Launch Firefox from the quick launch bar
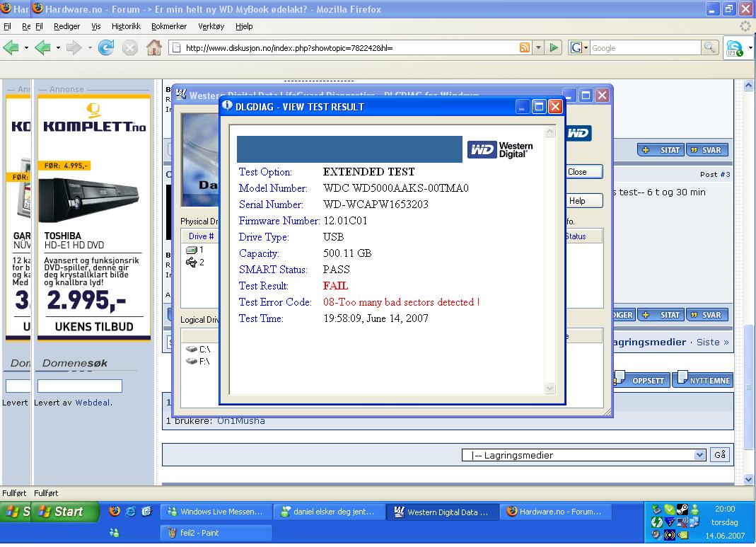 click(x=115, y=512)
